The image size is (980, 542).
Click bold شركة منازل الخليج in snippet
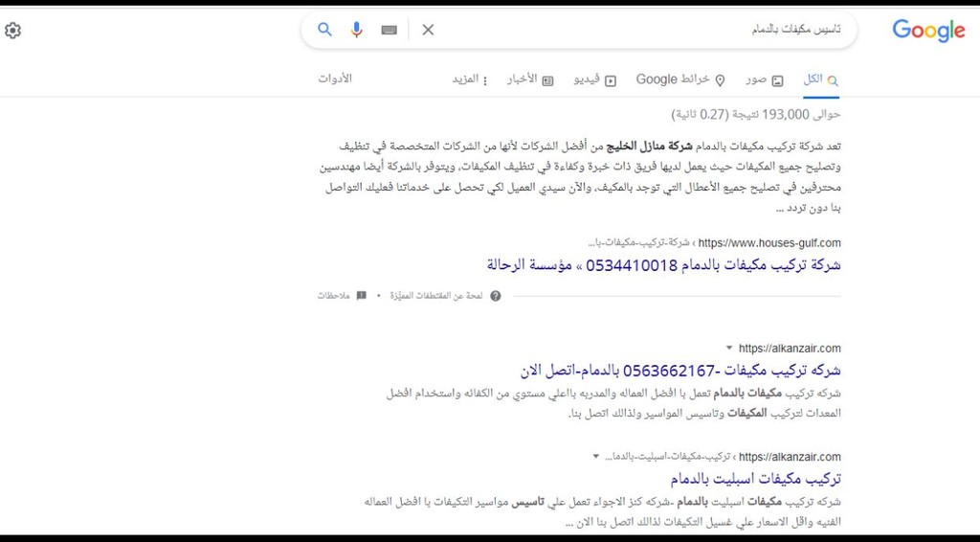(650, 146)
